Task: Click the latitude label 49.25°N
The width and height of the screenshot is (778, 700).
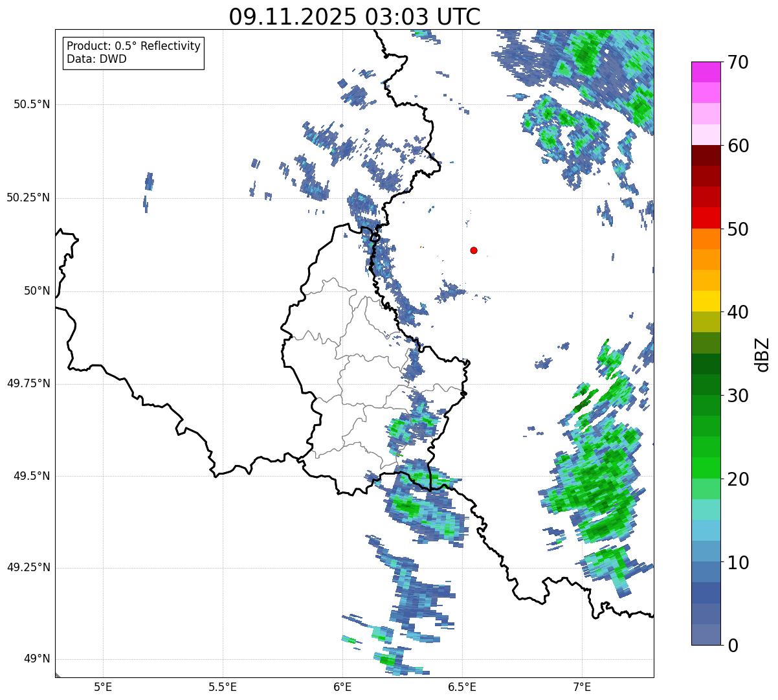Action: coord(28,567)
